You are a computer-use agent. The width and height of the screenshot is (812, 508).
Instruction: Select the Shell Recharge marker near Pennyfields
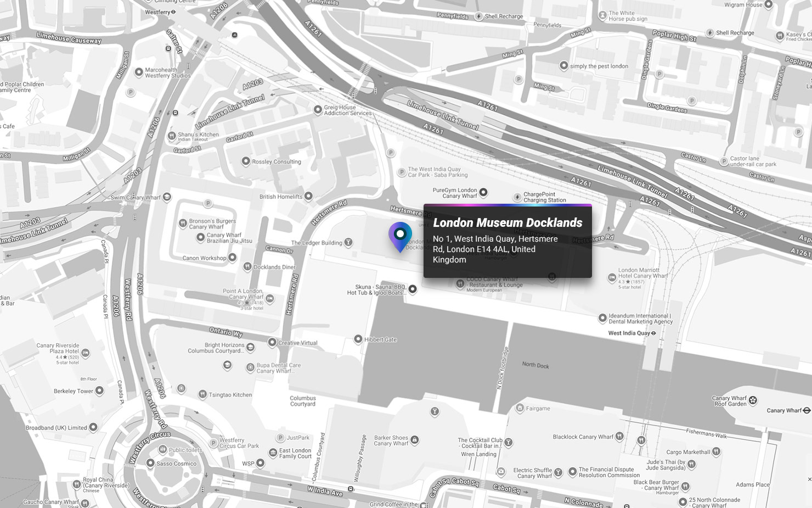tap(479, 16)
